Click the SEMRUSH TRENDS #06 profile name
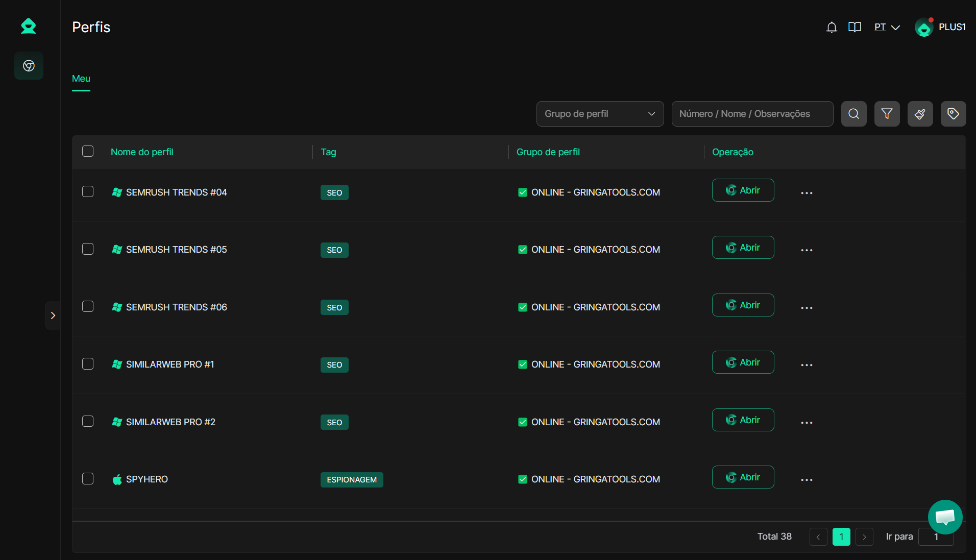This screenshot has width=976, height=560. [x=177, y=307]
